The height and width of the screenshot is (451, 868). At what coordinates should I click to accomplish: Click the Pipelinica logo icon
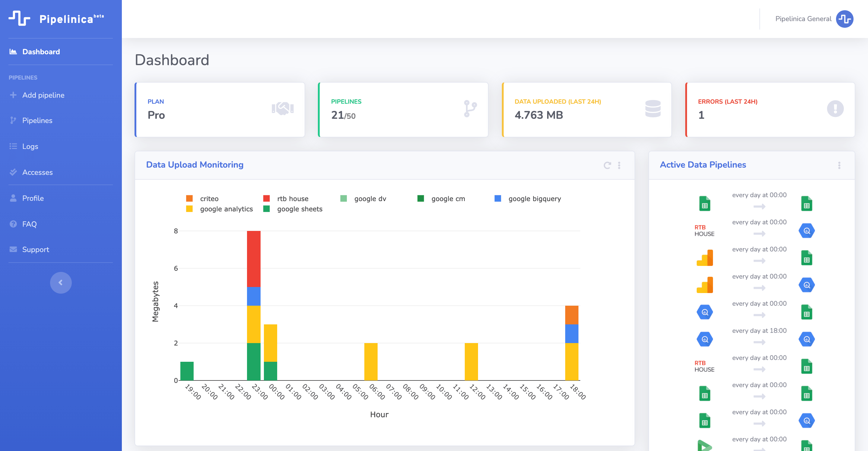pyautogui.click(x=19, y=18)
